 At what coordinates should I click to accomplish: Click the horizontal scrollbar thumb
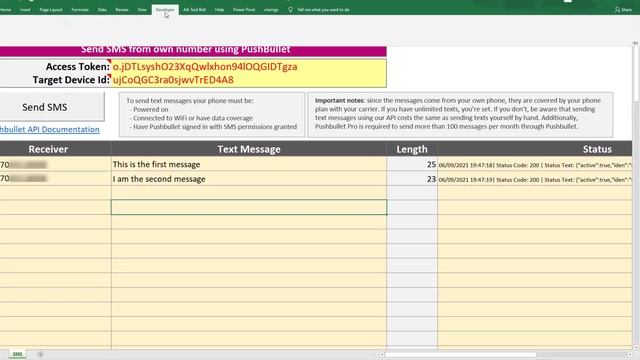(x=461, y=355)
